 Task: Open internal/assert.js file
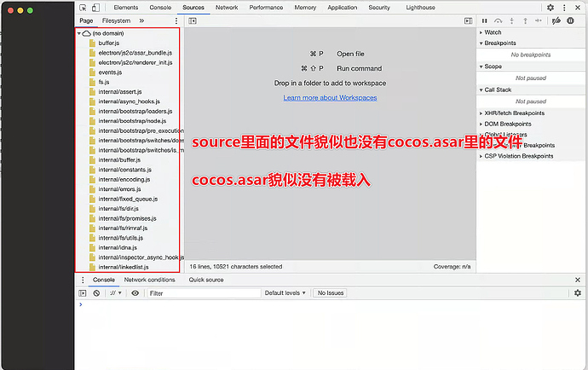pyautogui.click(x=120, y=92)
